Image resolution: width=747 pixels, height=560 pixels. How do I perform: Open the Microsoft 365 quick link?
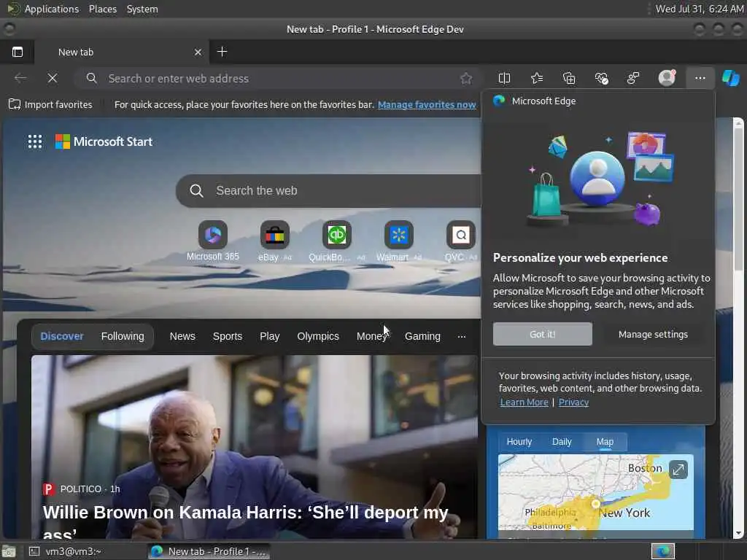tap(213, 241)
